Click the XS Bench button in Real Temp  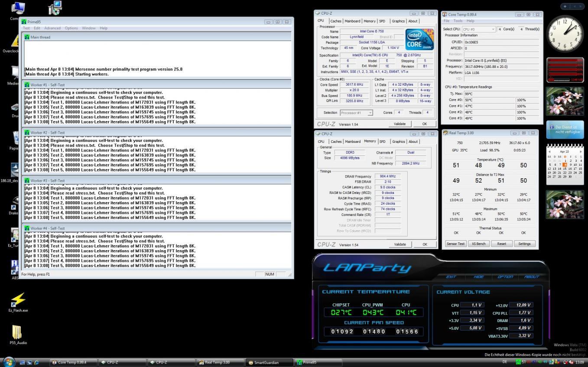tap(478, 244)
